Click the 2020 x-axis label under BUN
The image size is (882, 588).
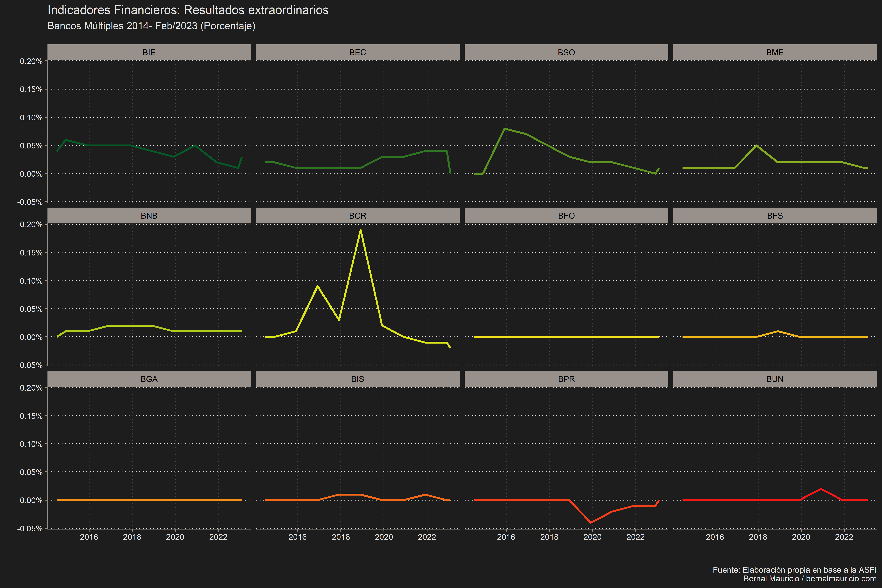[x=801, y=537]
